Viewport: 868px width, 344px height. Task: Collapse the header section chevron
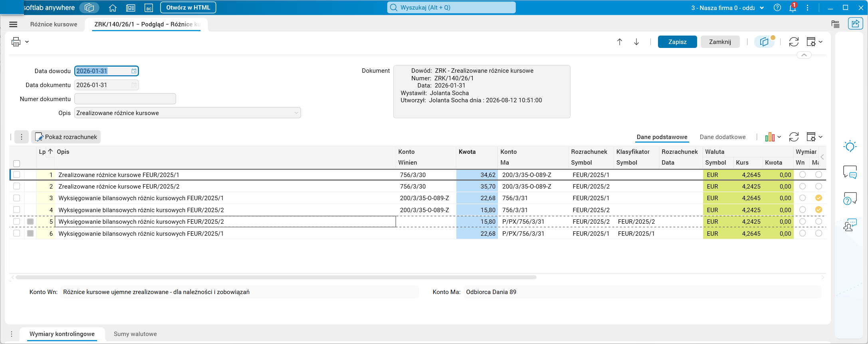[804, 55]
